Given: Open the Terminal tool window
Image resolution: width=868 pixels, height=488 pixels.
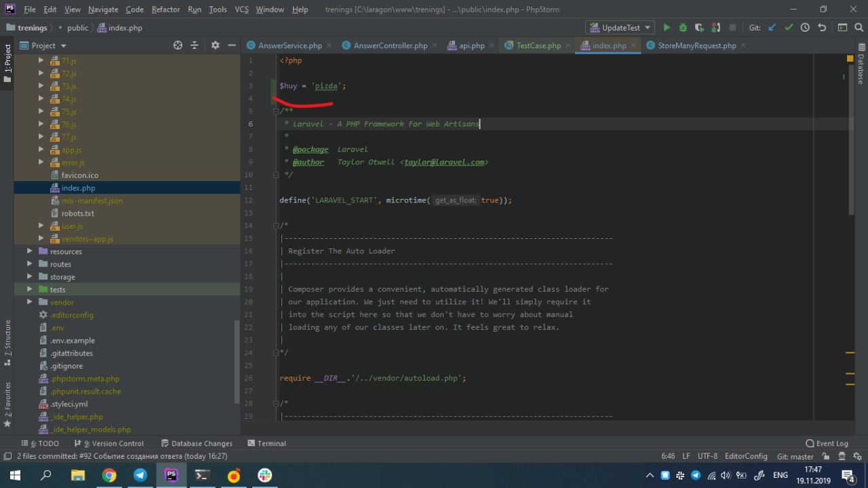Looking at the screenshot, I should [267, 443].
